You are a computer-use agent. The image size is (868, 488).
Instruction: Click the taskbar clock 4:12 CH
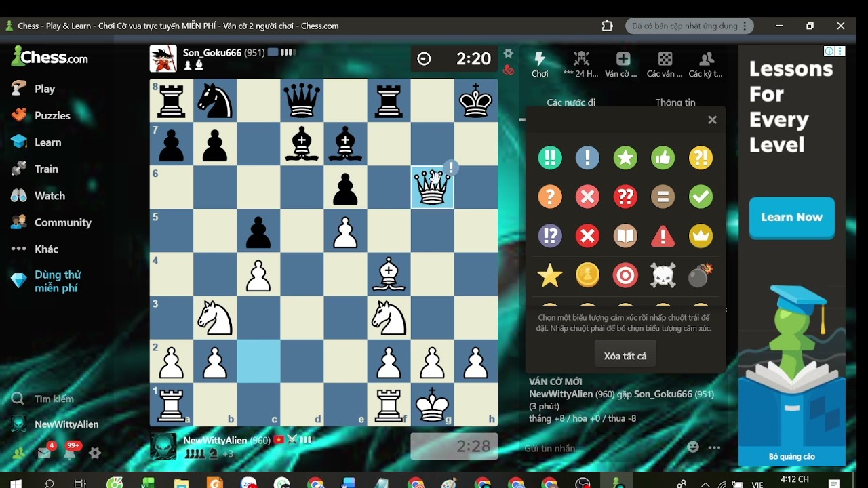[x=794, y=479]
